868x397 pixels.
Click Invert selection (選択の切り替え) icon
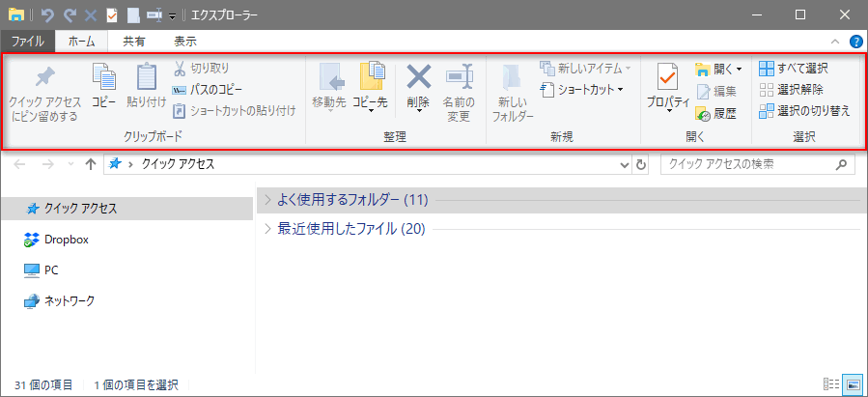(x=766, y=111)
